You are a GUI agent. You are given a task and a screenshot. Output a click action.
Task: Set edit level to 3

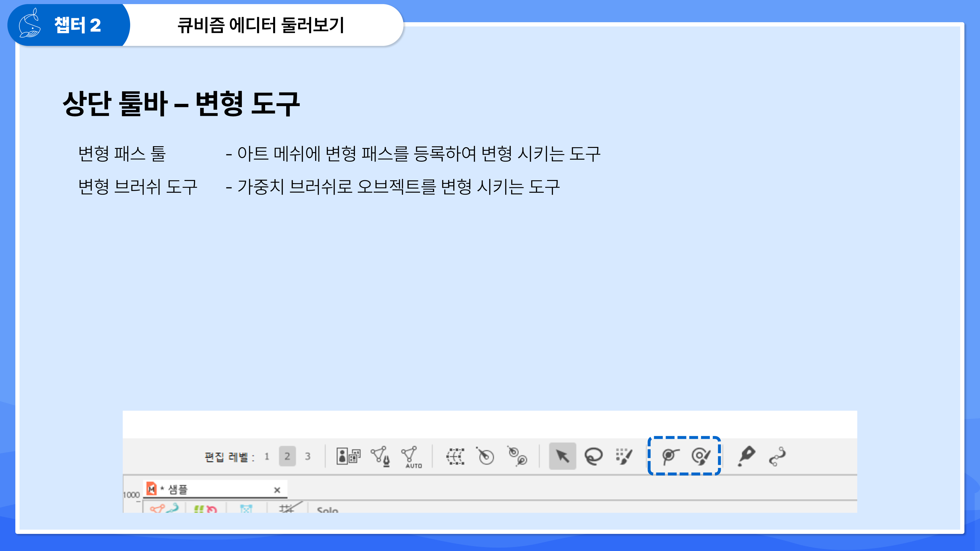point(308,456)
